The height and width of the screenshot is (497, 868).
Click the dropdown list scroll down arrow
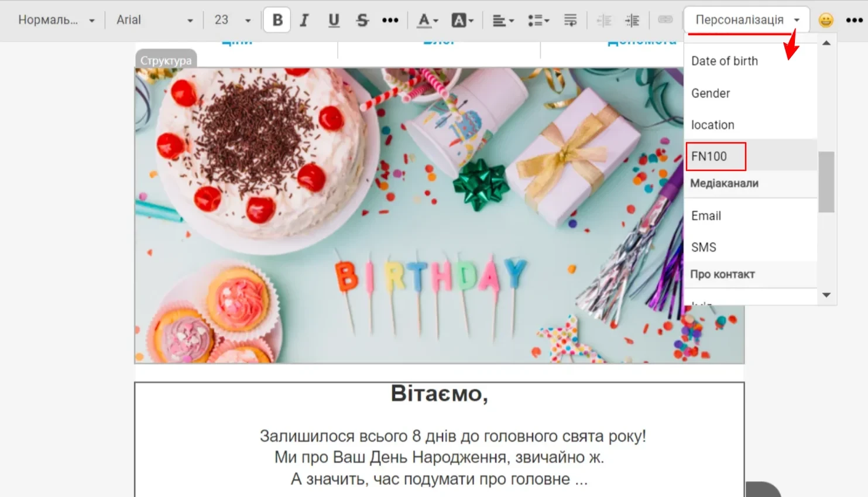coord(826,295)
